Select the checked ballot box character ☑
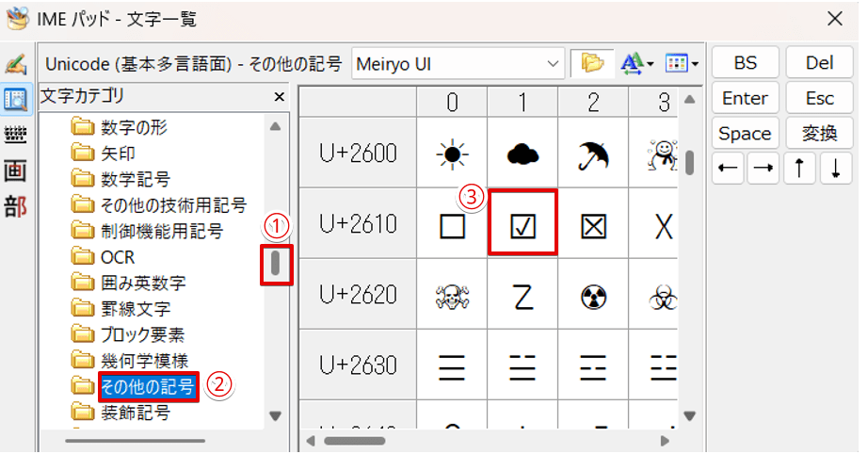The width and height of the screenshot is (868, 454). [x=522, y=224]
